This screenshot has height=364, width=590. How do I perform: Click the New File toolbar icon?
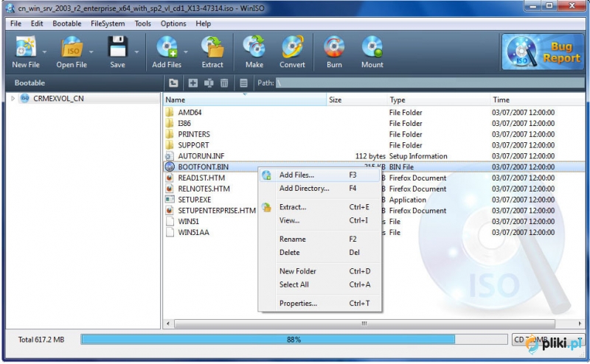pos(25,47)
